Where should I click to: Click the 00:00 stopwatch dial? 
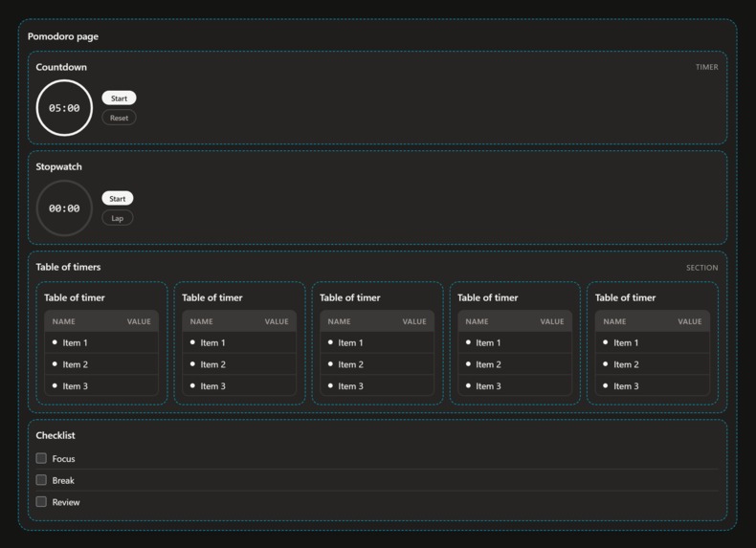(64, 208)
